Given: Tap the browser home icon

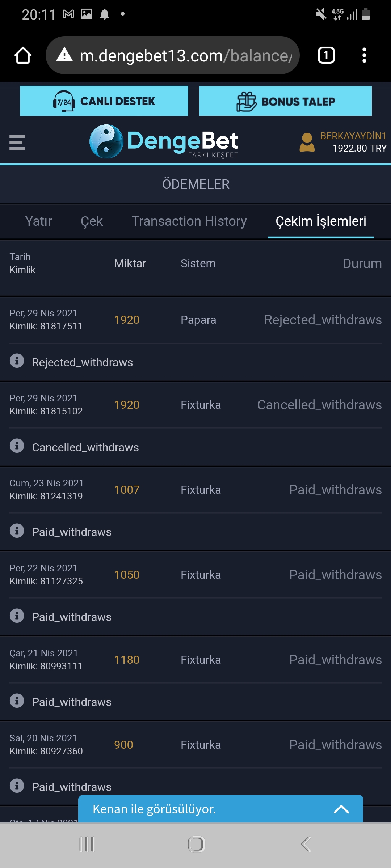Looking at the screenshot, I should tap(23, 55).
